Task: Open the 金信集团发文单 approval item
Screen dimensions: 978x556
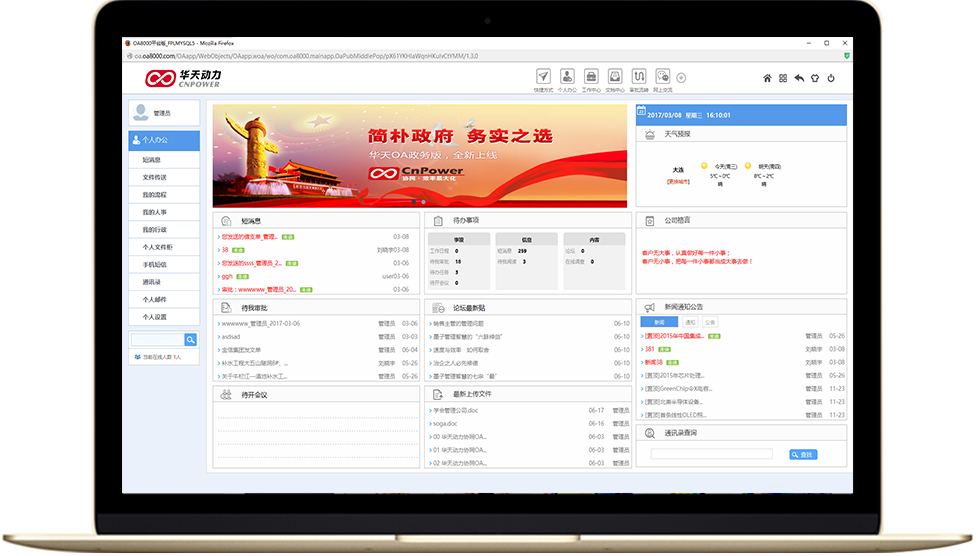Action: pos(241,350)
